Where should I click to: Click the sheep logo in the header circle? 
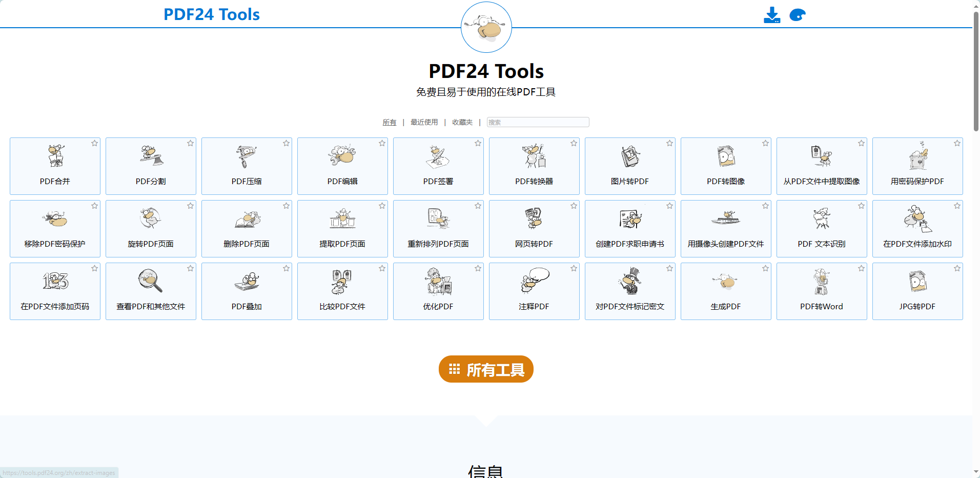point(486,27)
